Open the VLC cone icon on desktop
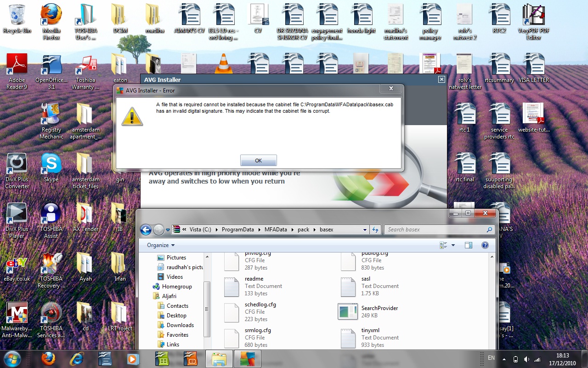The width and height of the screenshot is (588, 368). tap(223, 64)
